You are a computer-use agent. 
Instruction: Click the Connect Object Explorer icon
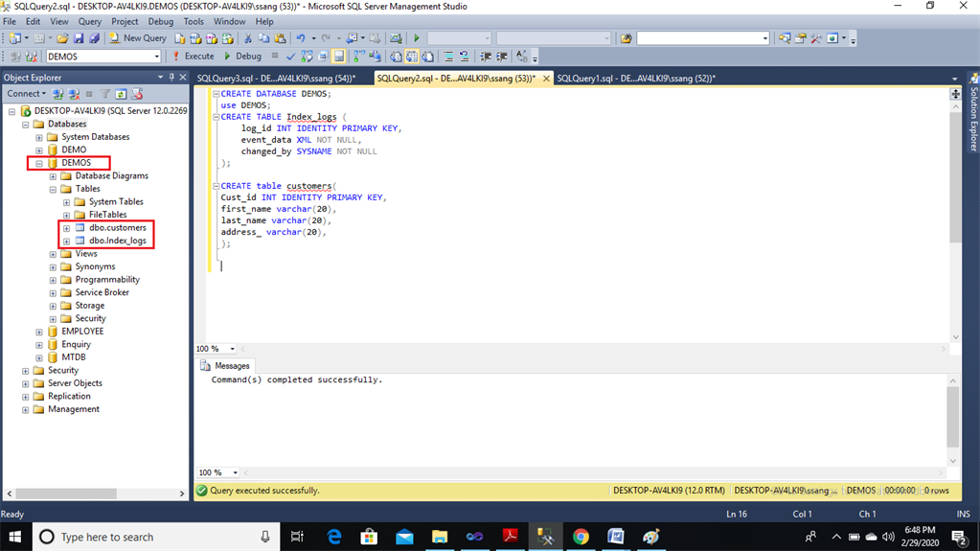pyautogui.click(x=58, y=94)
